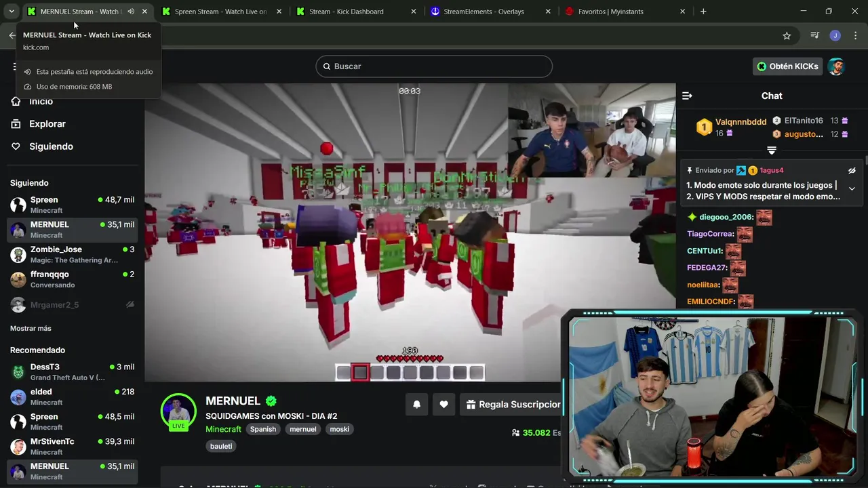Close the MERNUEL Stream tab
The image size is (868, 488).
pyautogui.click(x=144, y=12)
